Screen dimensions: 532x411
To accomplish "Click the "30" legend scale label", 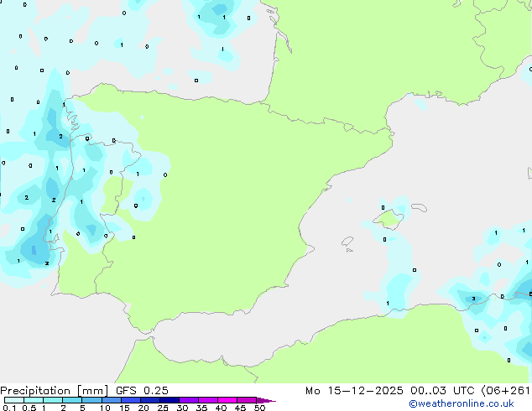I will point(182,408).
